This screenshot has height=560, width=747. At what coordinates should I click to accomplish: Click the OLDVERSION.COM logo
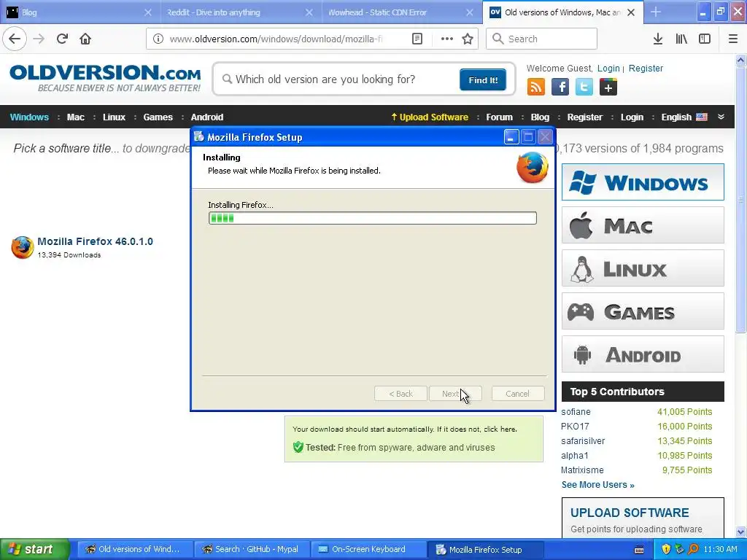105,78
